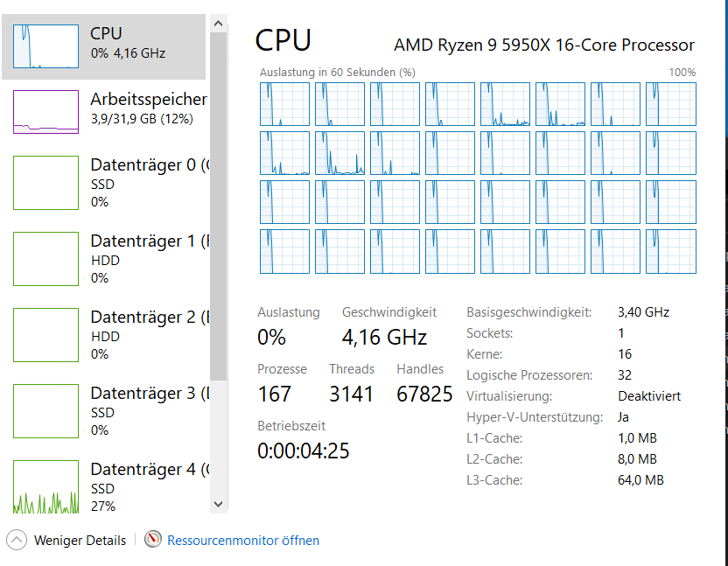
Task: Click the purple Arbeitsspeicher mini graph
Action: click(46, 112)
